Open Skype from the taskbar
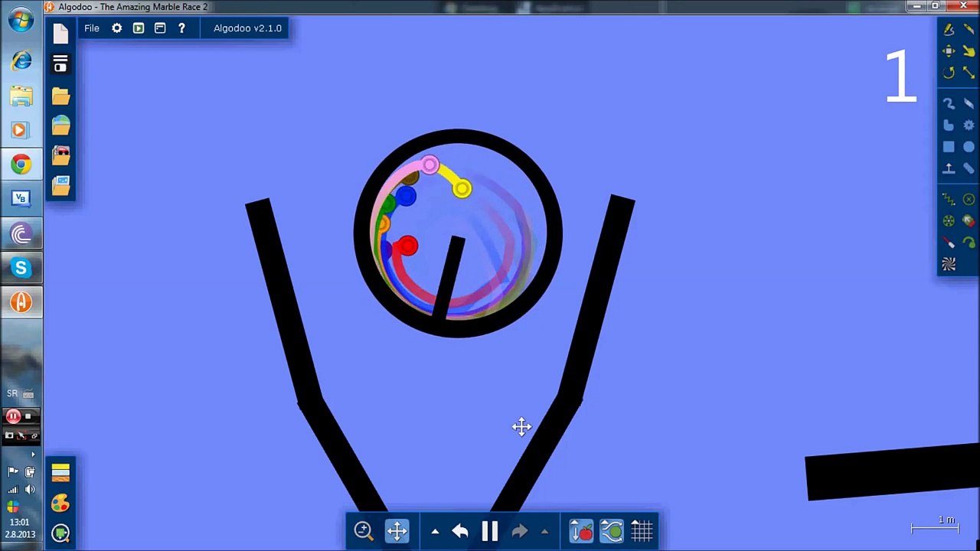This screenshot has width=980, height=551. tap(21, 268)
